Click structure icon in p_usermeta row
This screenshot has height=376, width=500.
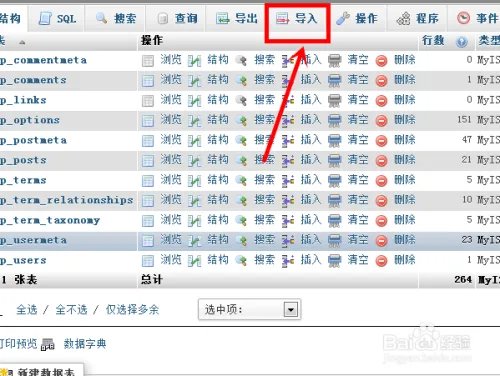(194, 241)
